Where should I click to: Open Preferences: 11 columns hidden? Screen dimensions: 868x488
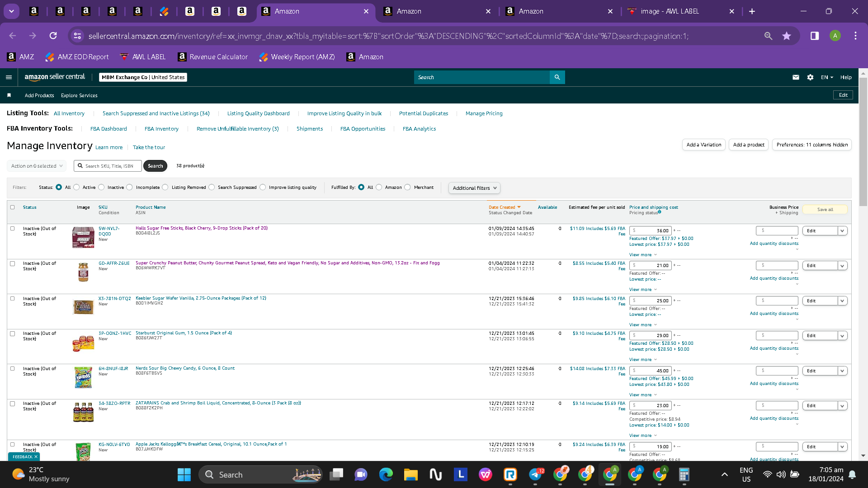tap(812, 145)
